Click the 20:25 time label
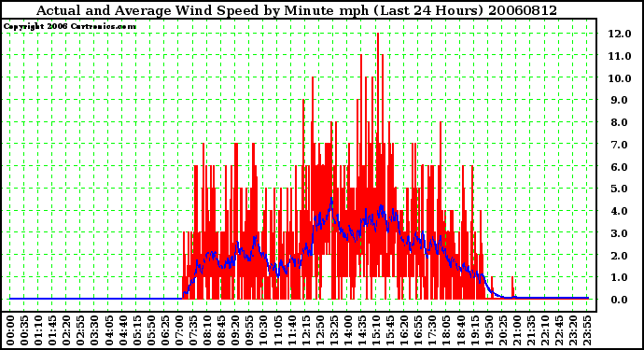Viewport: 644px width, 350px height. pyautogui.click(x=503, y=331)
